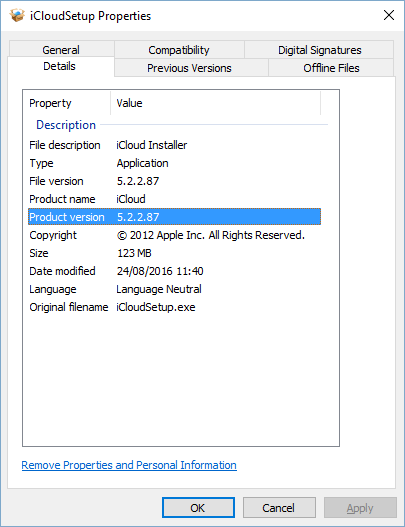Click the greyed-out Apply button
This screenshot has width=405, height=527.
click(360, 508)
